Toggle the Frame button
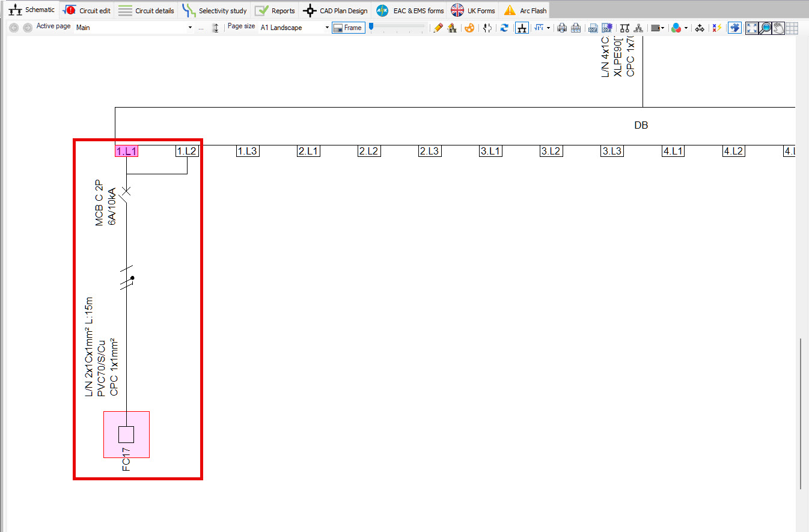 click(348, 28)
